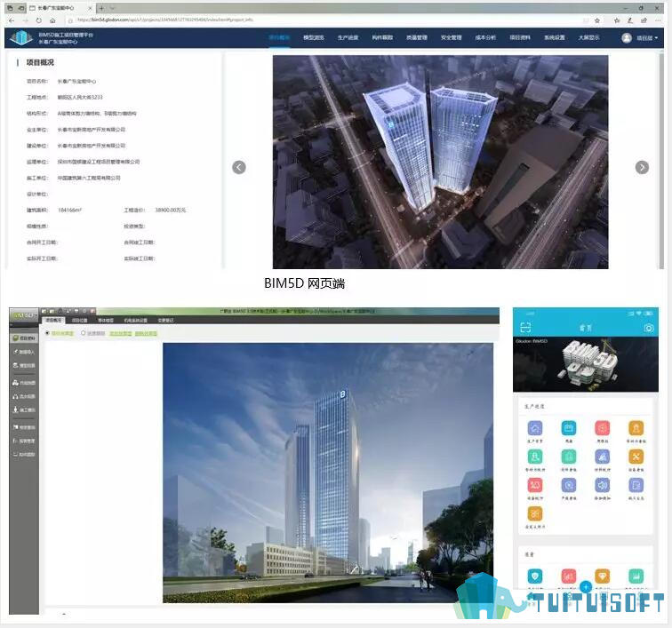Click the second green underlined link

coord(146,333)
